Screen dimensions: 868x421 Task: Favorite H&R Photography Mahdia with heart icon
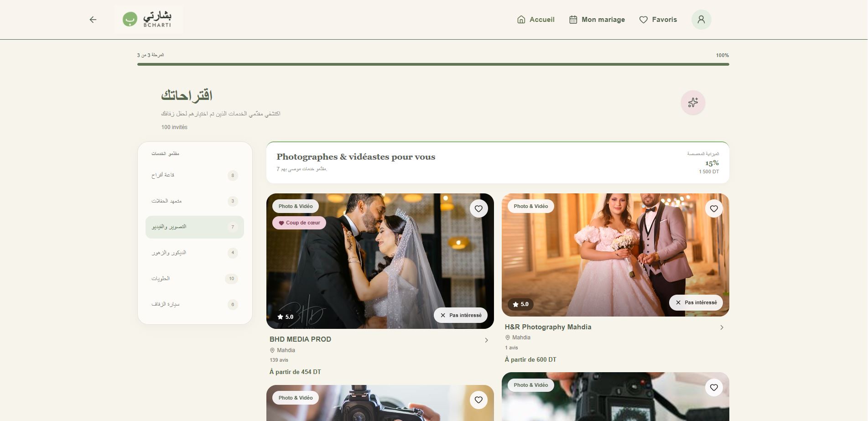714,209
